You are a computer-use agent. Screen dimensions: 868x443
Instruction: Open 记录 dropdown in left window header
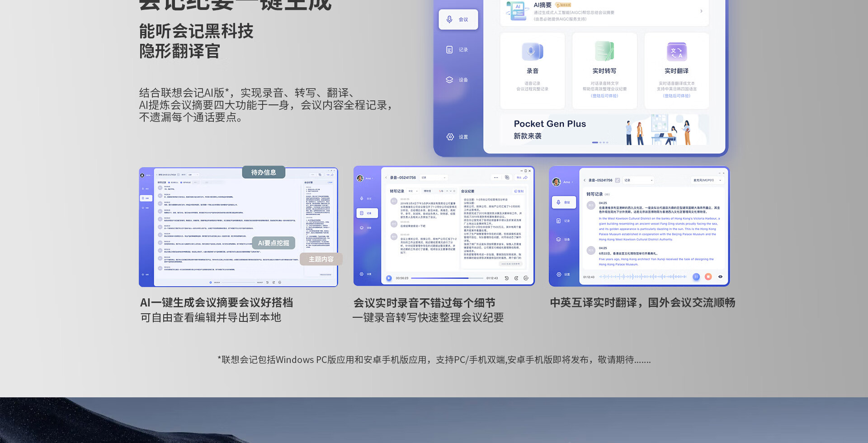[193, 174]
